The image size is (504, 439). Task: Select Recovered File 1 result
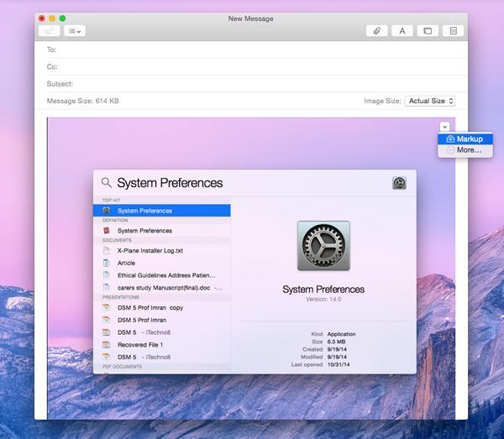pyautogui.click(x=161, y=345)
